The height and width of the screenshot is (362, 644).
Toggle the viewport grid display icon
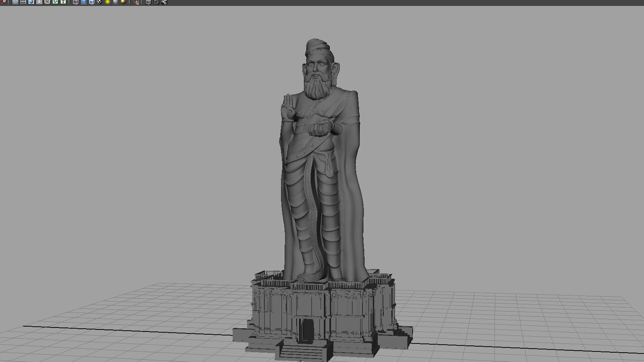[15, 2]
